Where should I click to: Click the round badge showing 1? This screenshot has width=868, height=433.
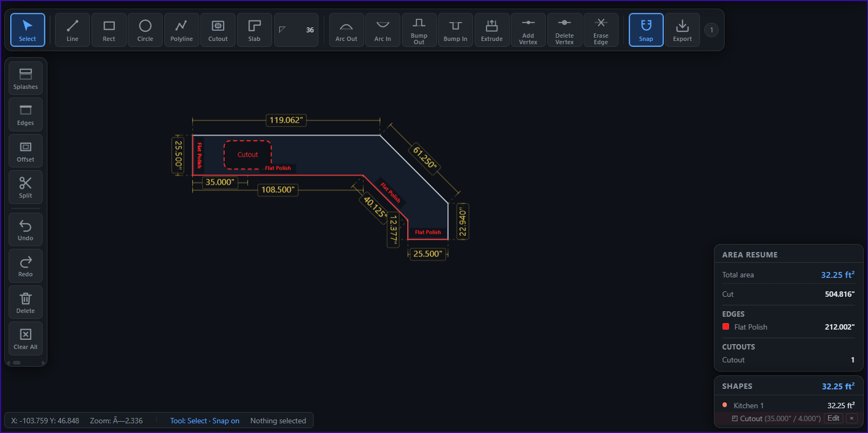[x=711, y=30]
